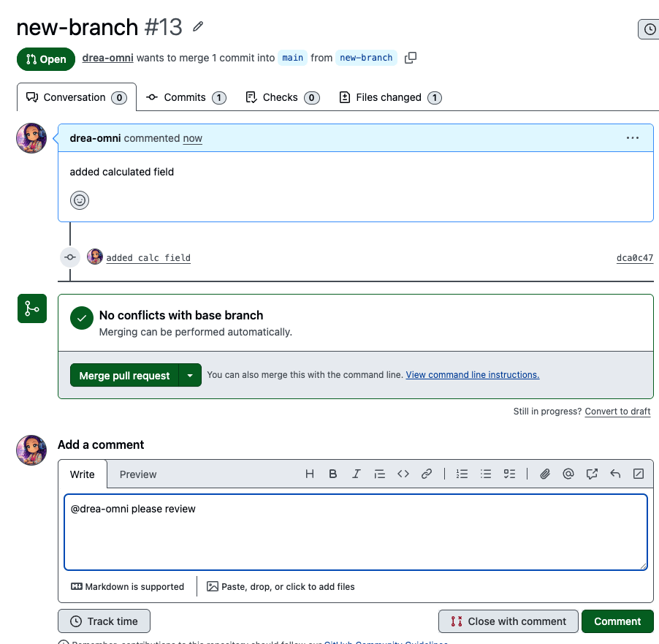Viewport: 659px width, 644px height.
Task: Open the Commits tab
Action: coord(186,98)
